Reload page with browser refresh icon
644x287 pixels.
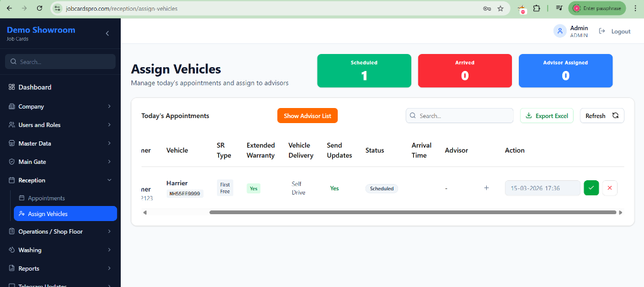[x=40, y=9]
